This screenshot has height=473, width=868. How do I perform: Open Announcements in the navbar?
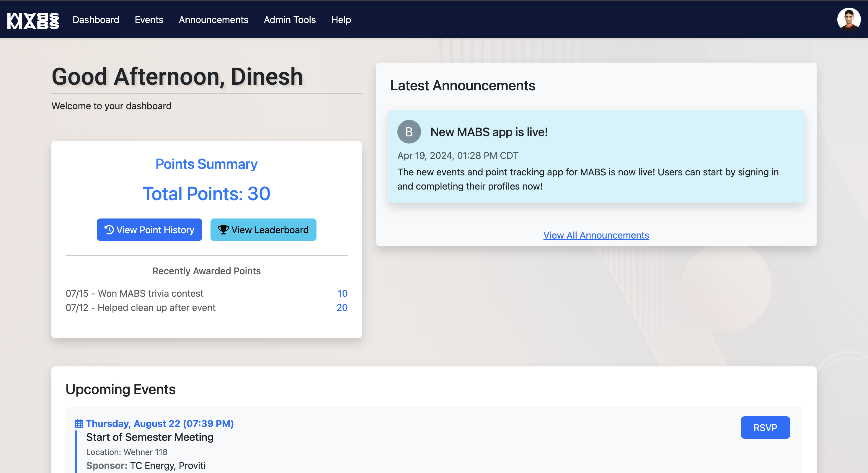[213, 20]
